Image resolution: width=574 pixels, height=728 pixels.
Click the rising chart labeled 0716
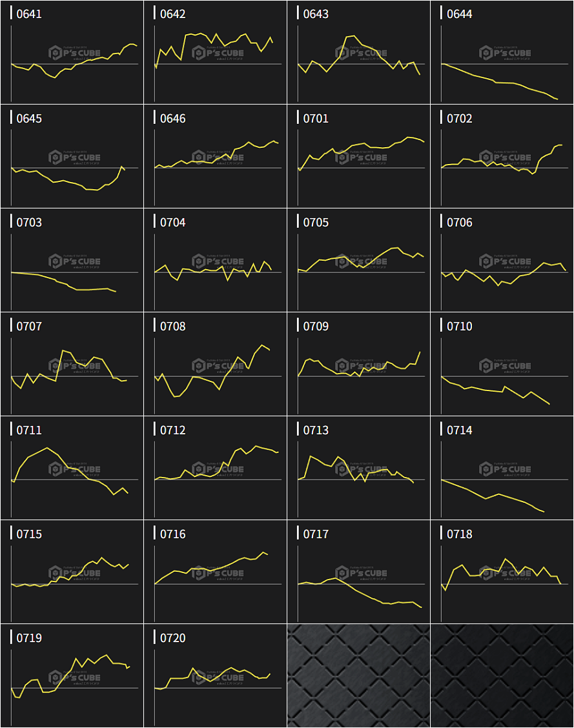click(x=215, y=572)
